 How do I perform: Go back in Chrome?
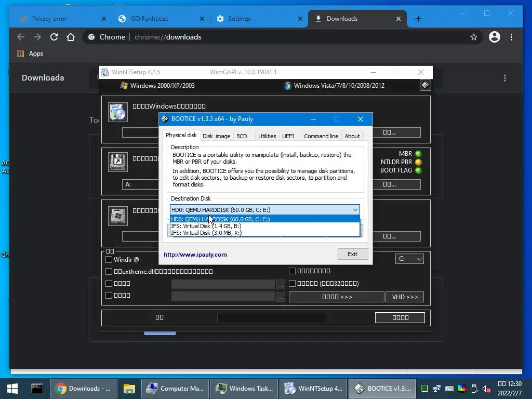coord(21,37)
